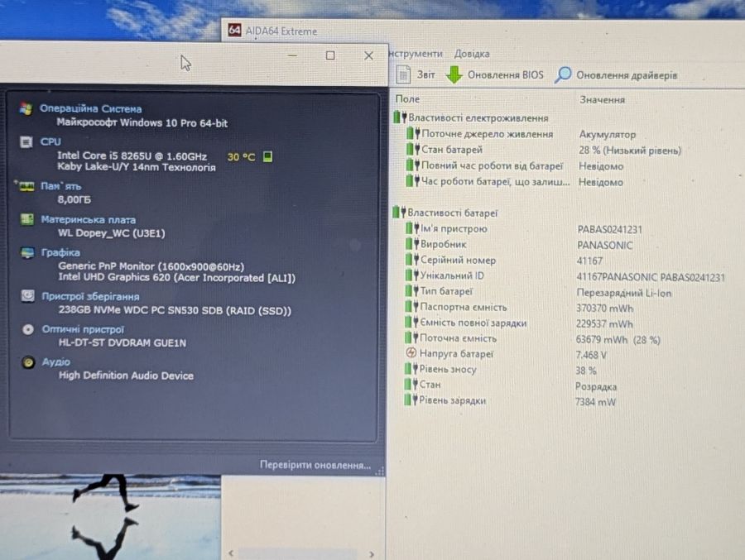Click the horizontal scrollbar right arrow
745x560 pixels.
click(371, 554)
